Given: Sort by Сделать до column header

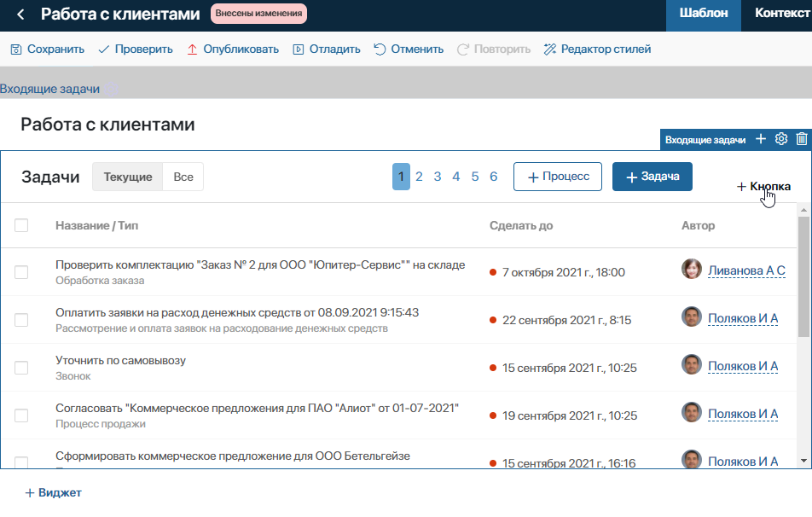Looking at the screenshot, I should pos(521,225).
